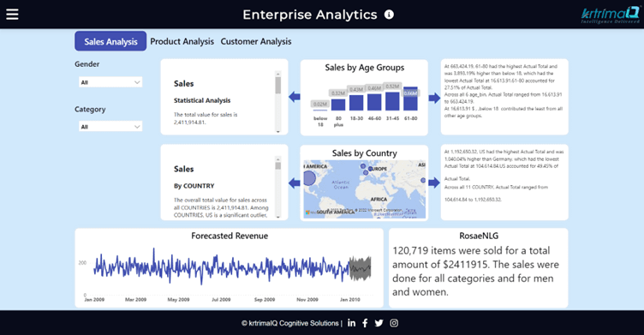The image size is (644, 335).
Task: Select the below 18 age group bar
Action: point(320,110)
